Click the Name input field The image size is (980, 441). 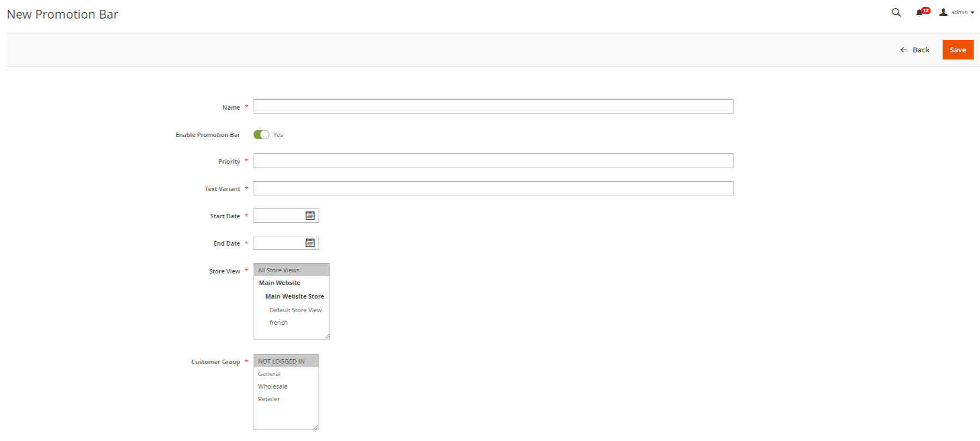click(493, 106)
